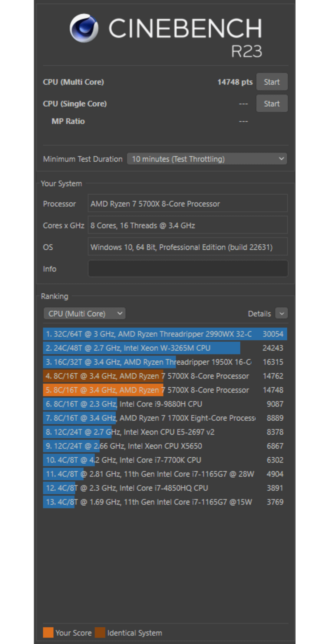
Task: Select the Intel Xeon X5650 ranking row
Action: point(165,446)
